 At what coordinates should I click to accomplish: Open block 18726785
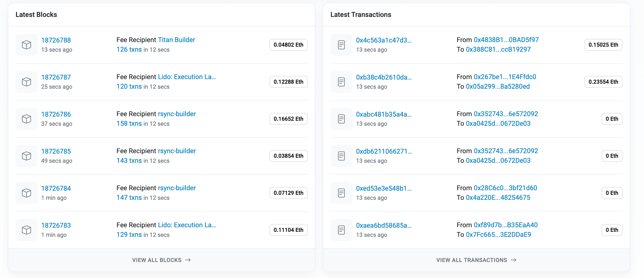(x=56, y=151)
